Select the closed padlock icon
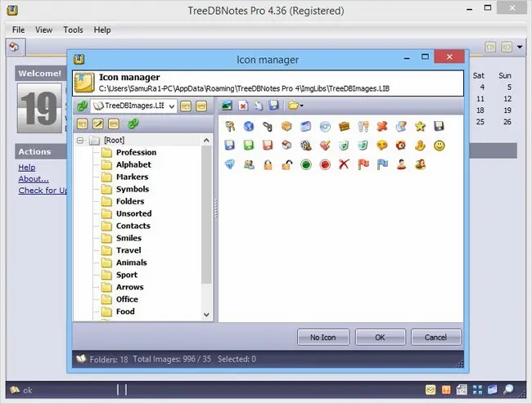The image size is (532, 404). (x=268, y=164)
